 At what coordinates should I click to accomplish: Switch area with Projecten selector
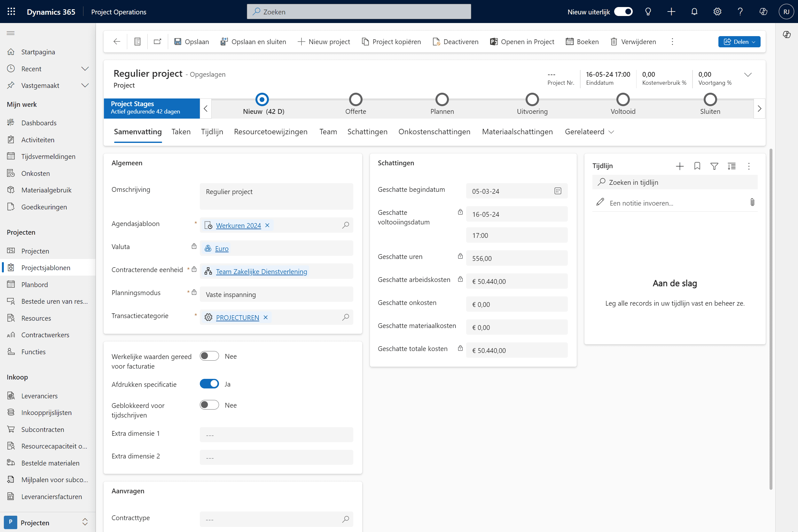tap(48, 522)
